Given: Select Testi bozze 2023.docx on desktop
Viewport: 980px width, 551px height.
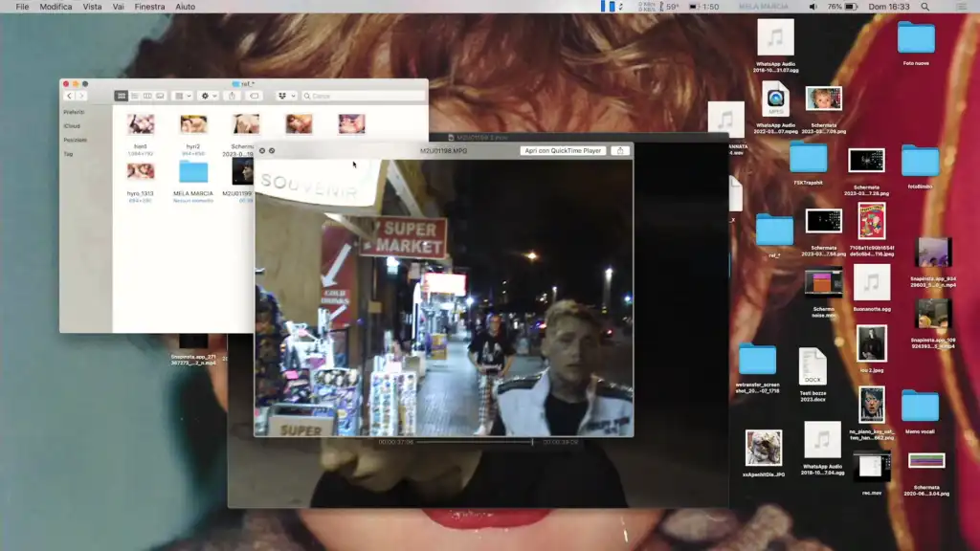Looking at the screenshot, I should click(813, 366).
